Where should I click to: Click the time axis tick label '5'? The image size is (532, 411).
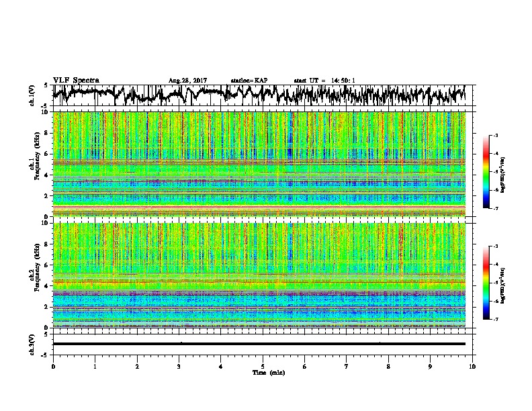pyautogui.click(x=263, y=366)
